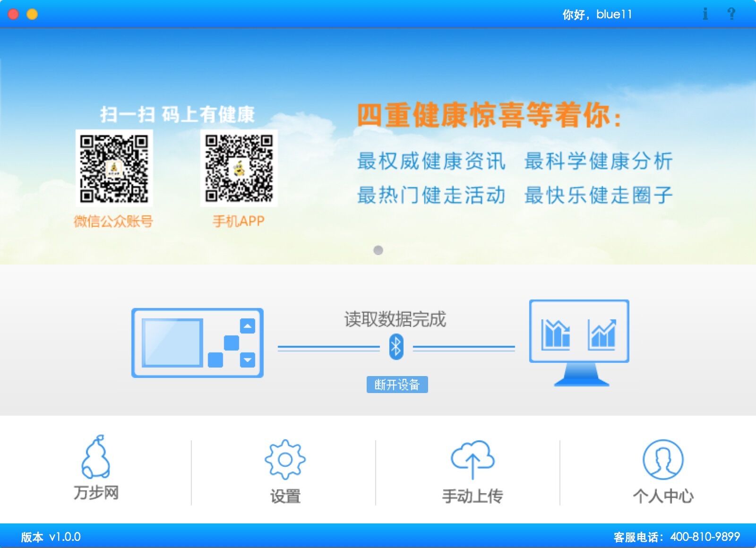The image size is (756, 548).
Task: Click the 最热门健走活动 banner text
Action: 431,195
